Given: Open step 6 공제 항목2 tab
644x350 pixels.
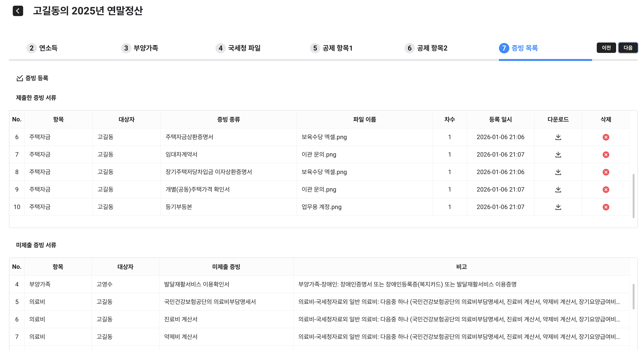Looking at the screenshot, I should point(426,48).
